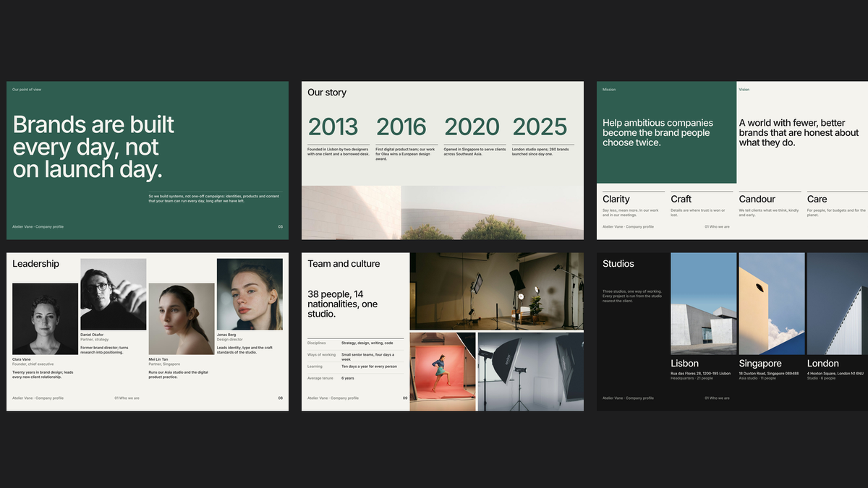Click the 2013 year on the timeline
Screen dimensions: 868x488
333,127
